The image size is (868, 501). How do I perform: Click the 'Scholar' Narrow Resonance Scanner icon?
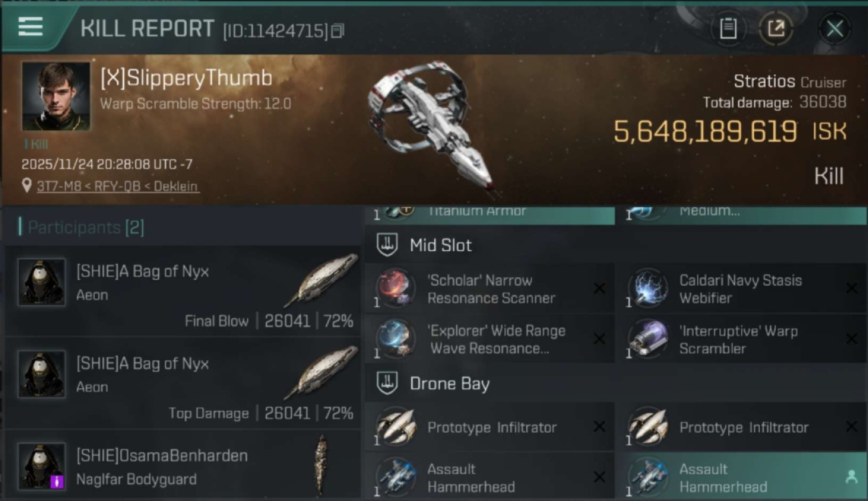(x=395, y=288)
